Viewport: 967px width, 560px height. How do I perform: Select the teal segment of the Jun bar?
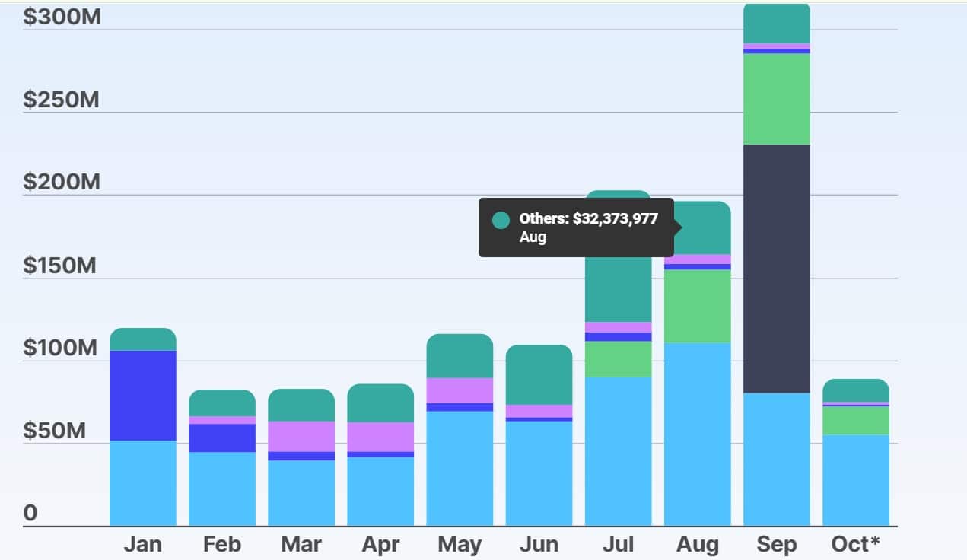539,374
